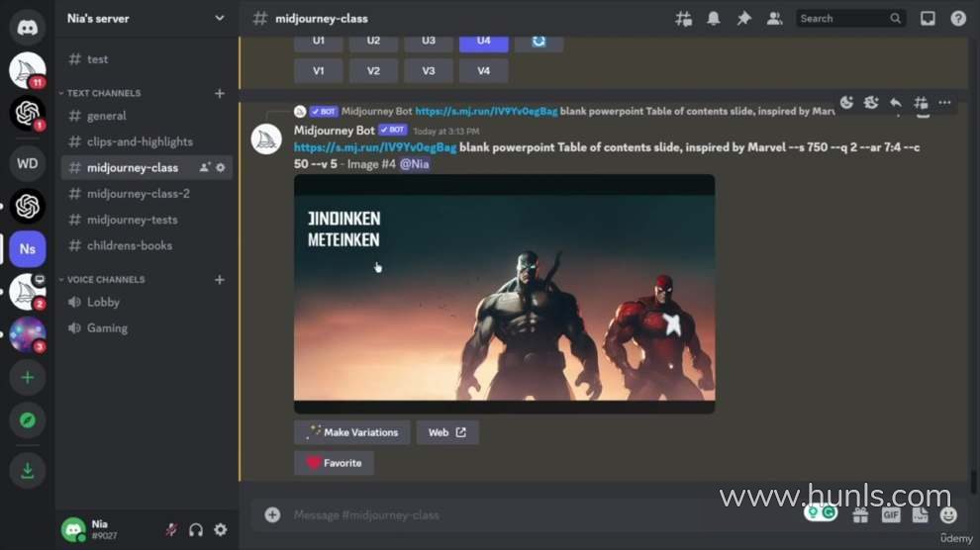Toggle headphones deafen
The height and width of the screenshot is (550, 980).
pyautogui.click(x=196, y=530)
